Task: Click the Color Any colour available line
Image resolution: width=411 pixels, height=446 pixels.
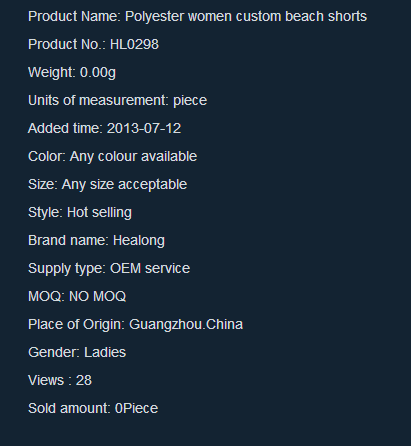Action: click(x=112, y=157)
